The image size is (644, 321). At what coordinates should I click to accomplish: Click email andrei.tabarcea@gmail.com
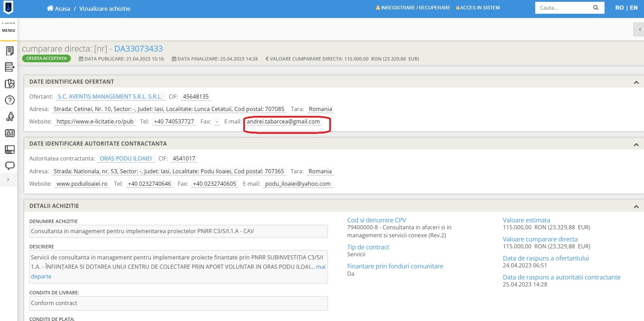283,121
